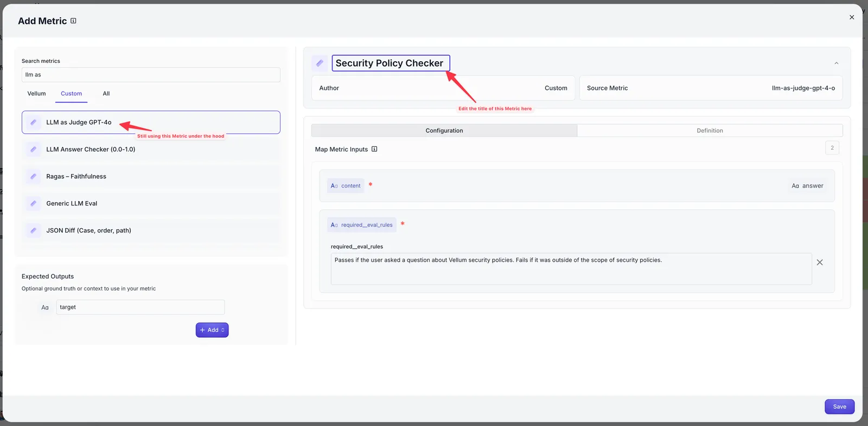Screen dimensions: 868x426
Task: Click the info icon next to Map Metric Inputs
Action: [374, 149]
